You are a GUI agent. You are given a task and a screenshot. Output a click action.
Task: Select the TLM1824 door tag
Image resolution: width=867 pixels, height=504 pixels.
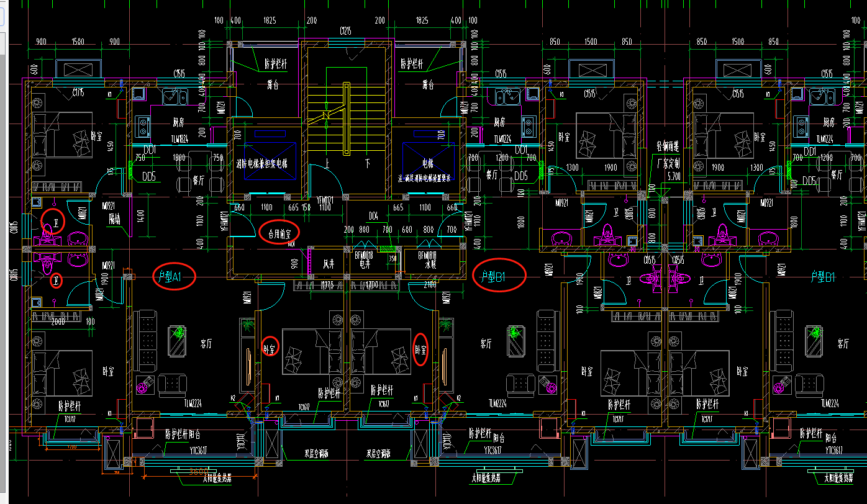[179, 138]
